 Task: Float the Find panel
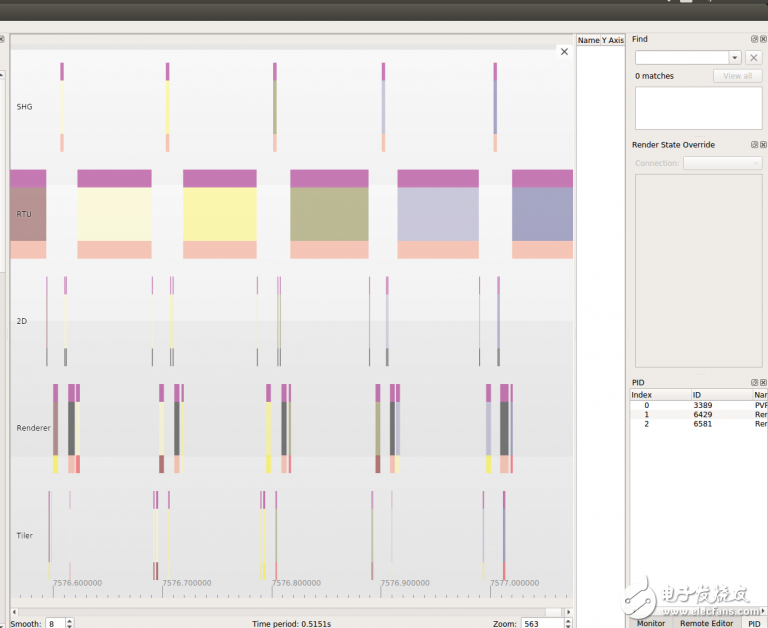point(754,39)
